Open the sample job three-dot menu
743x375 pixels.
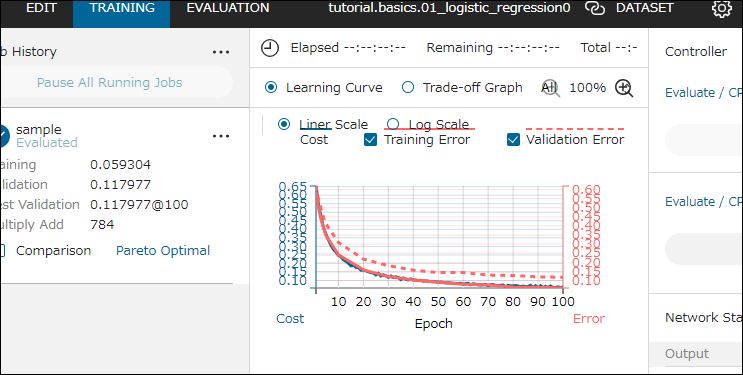tap(221, 136)
